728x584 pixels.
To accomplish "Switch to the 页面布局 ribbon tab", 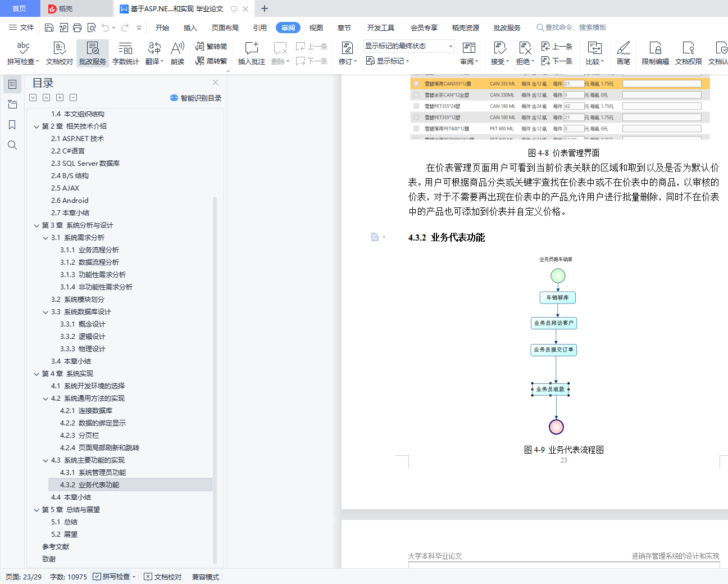I will point(225,28).
